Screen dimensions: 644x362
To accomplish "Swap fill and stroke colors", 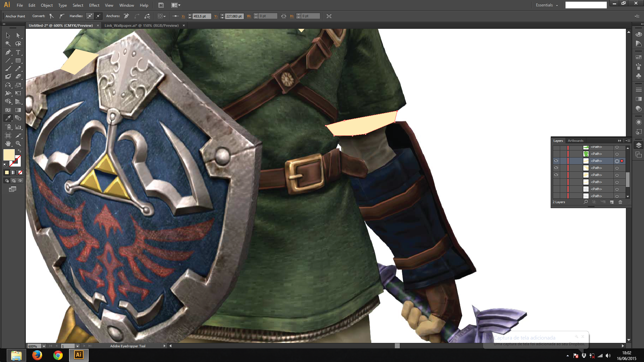I will tap(19, 151).
